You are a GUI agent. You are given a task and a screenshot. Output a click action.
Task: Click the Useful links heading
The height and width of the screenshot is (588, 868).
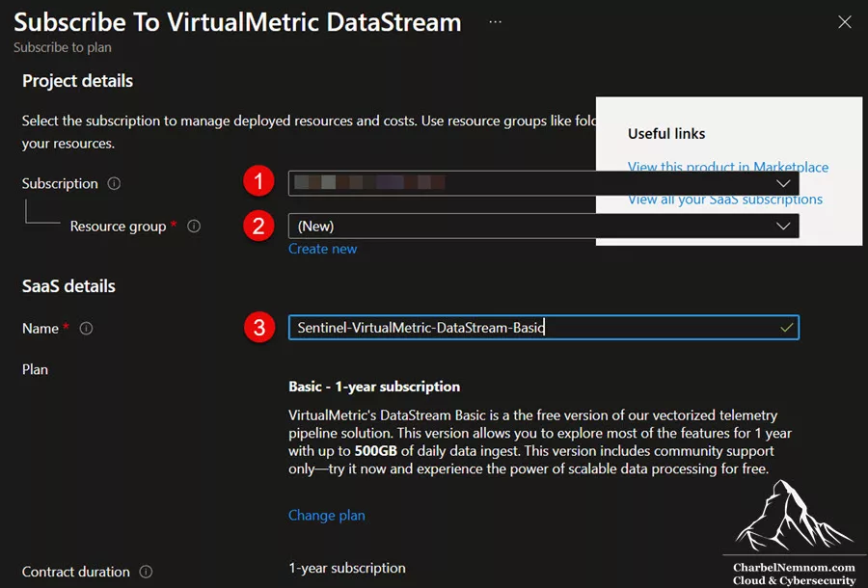tap(666, 134)
